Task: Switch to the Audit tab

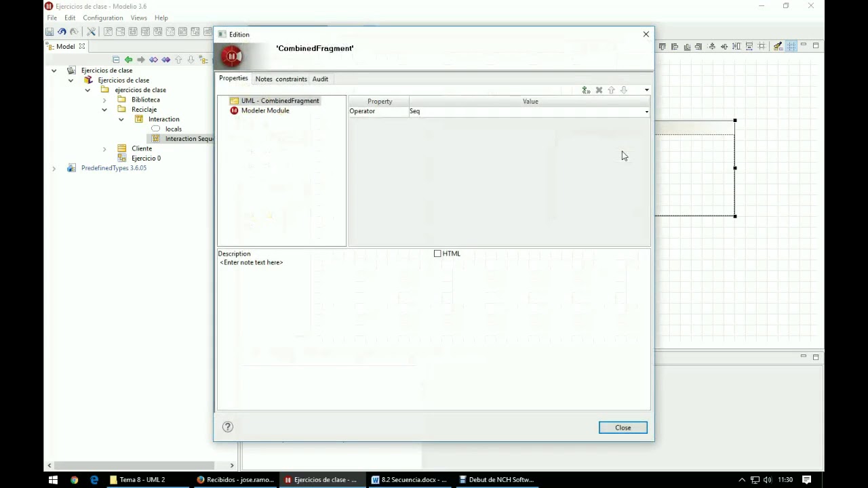Action: pyautogui.click(x=320, y=79)
